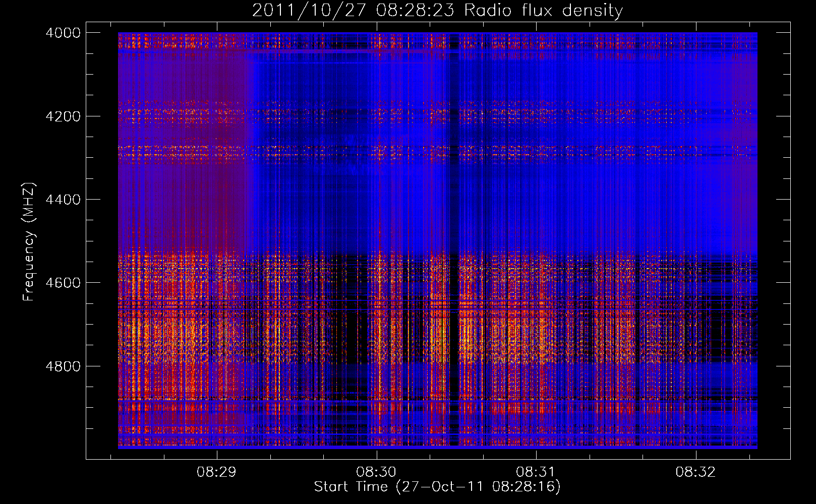The width and height of the screenshot is (816, 504).
Task: Click the 4200 frequency tick label
Action: (x=63, y=116)
